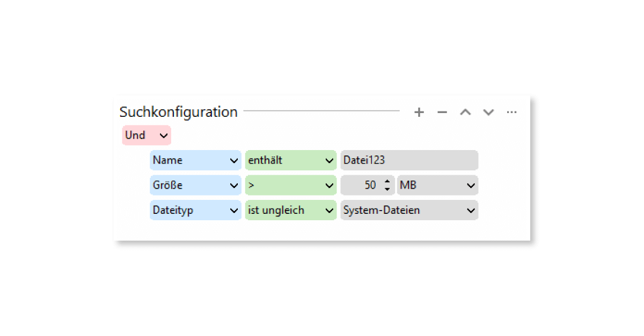Open the Größe field dropdown
Image resolution: width=644 pixels, height=336 pixels.
tap(195, 185)
